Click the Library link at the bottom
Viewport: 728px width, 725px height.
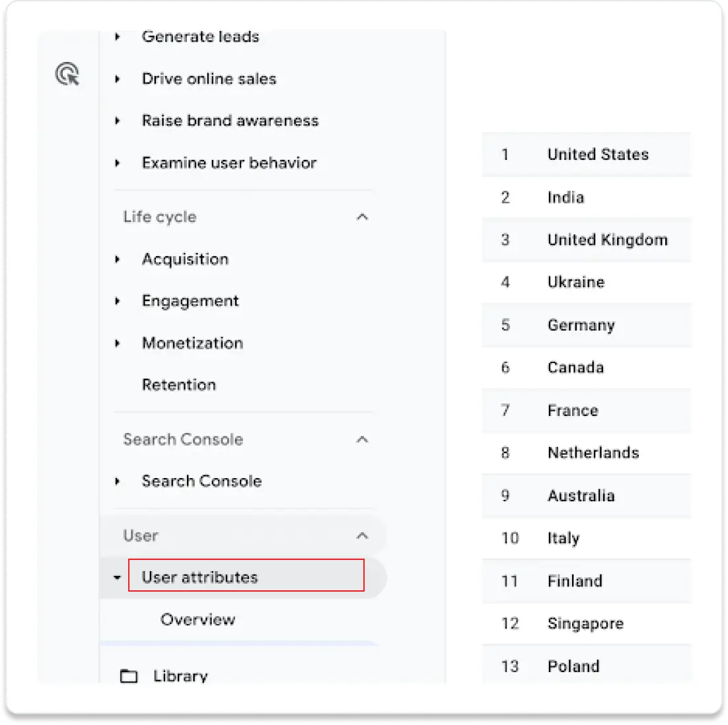[x=179, y=675]
